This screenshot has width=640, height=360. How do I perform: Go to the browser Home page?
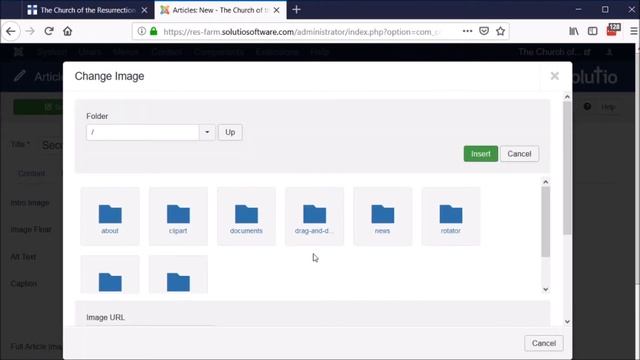[67, 31]
